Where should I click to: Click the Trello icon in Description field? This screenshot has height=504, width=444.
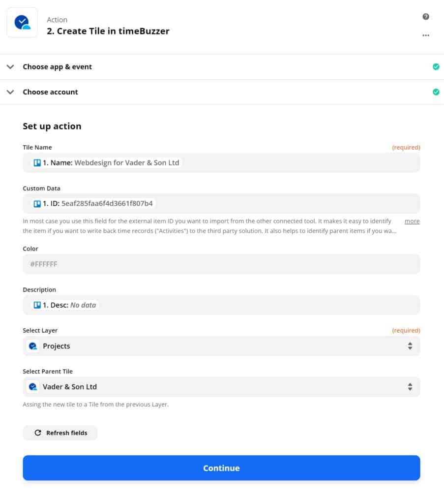tap(37, 305)
